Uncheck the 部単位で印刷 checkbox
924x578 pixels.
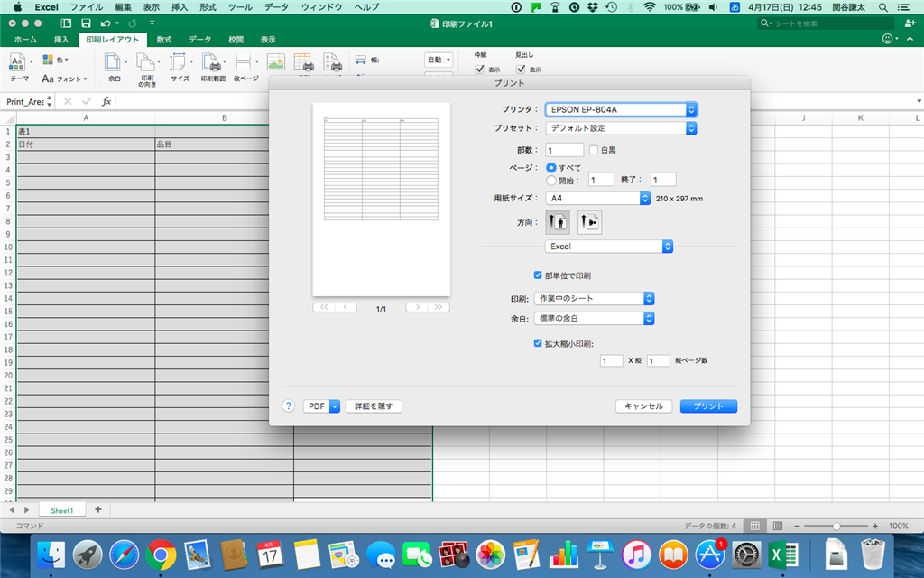click(x=538, y=275)
